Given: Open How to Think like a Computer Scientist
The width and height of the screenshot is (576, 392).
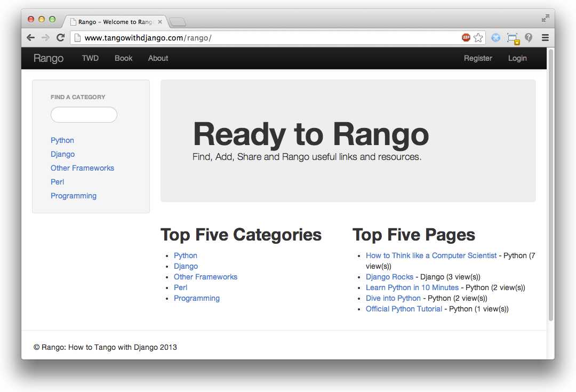Looking at the screenshot, I should [x=431, y=255].
